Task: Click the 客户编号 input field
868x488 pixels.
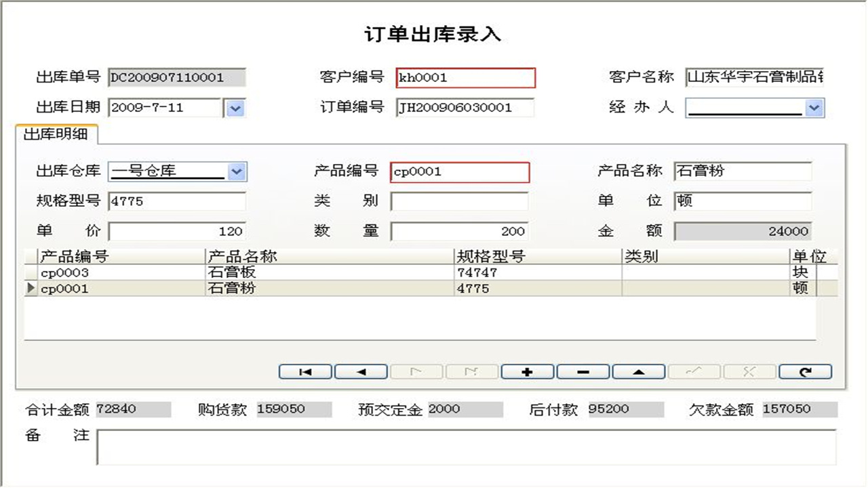Action: 465,78
